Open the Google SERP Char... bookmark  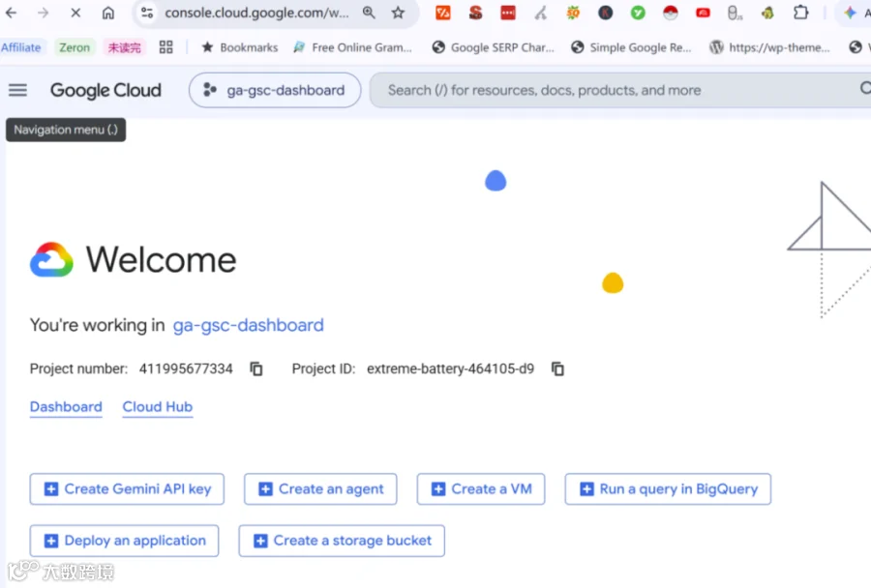(494, 47)
